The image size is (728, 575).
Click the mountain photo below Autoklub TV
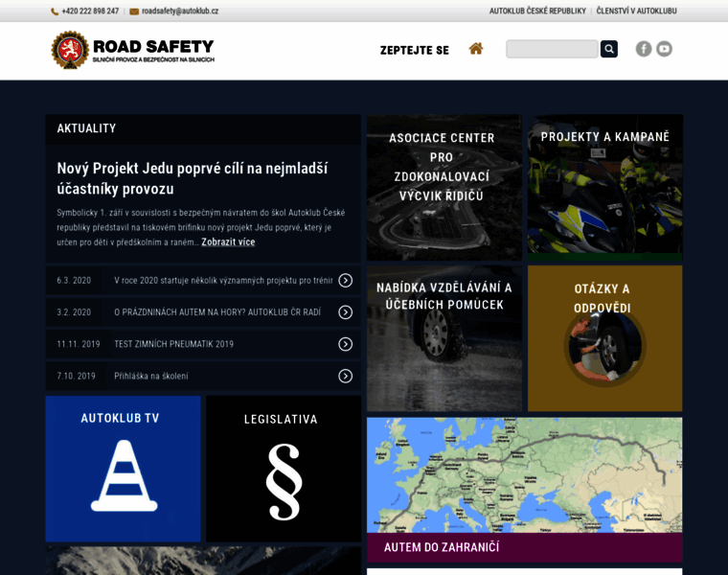(203, 561)
